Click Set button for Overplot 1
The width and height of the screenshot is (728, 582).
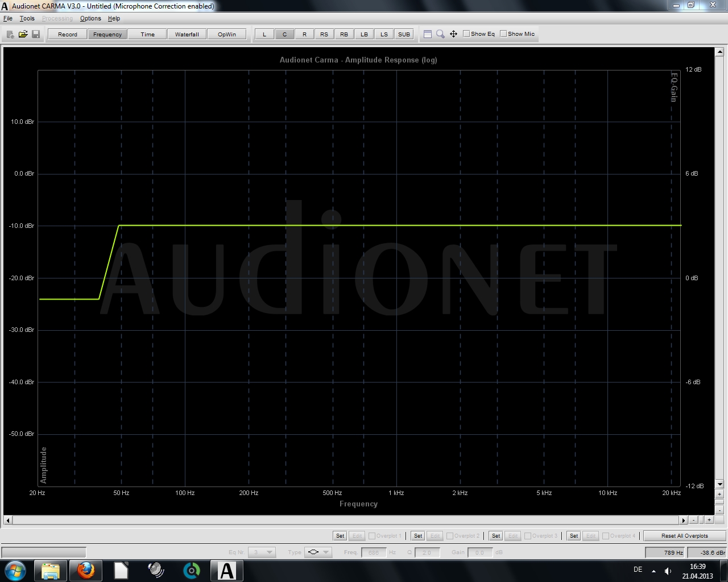click(340, 535)
